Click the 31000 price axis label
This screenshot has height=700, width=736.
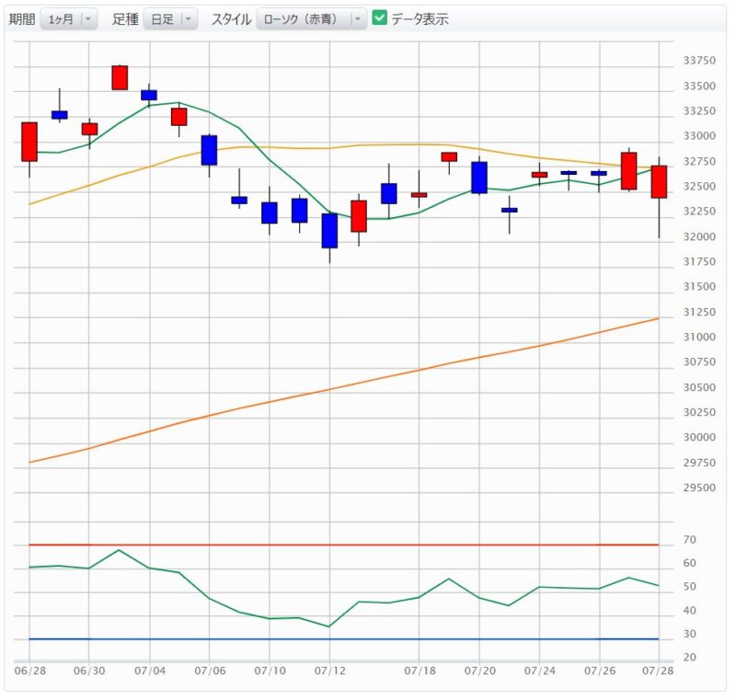(699, 337)
